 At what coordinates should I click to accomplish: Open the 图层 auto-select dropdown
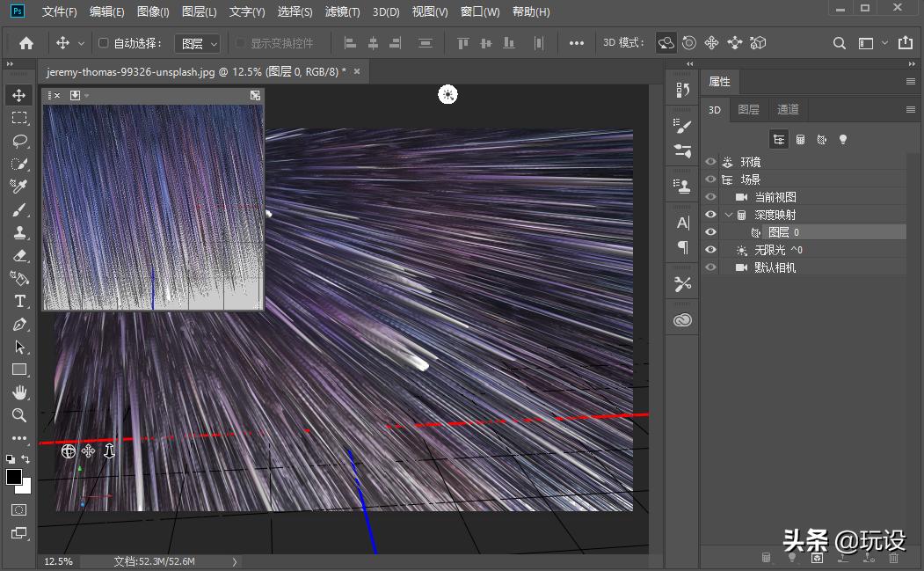(198, 42)
